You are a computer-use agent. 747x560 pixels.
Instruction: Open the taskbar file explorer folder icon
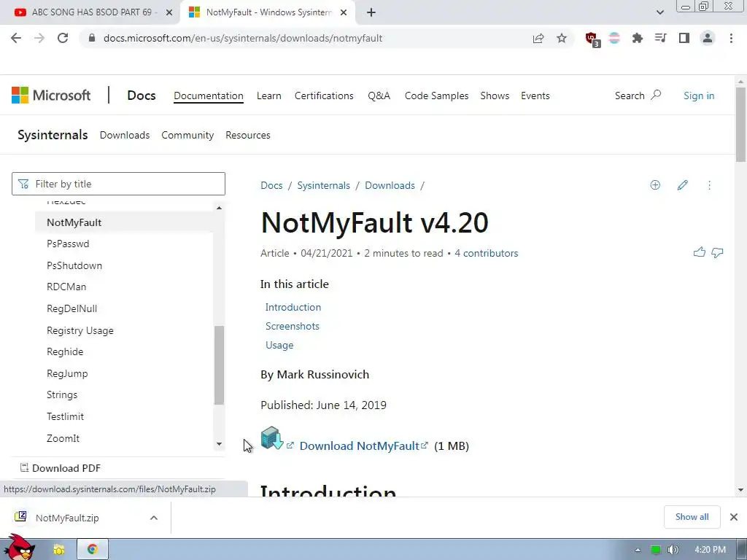[58, 550]
